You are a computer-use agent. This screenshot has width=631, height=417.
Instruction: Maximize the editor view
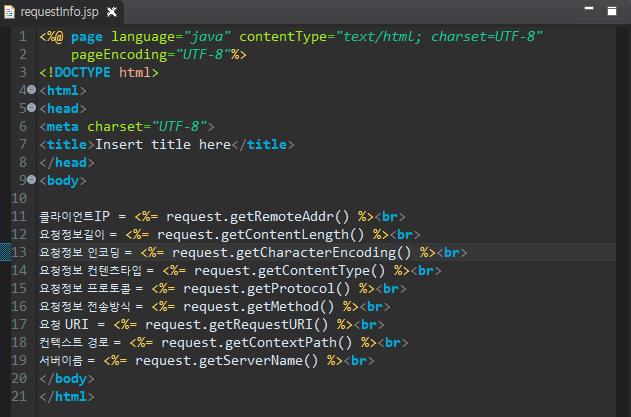coord(612,11)
